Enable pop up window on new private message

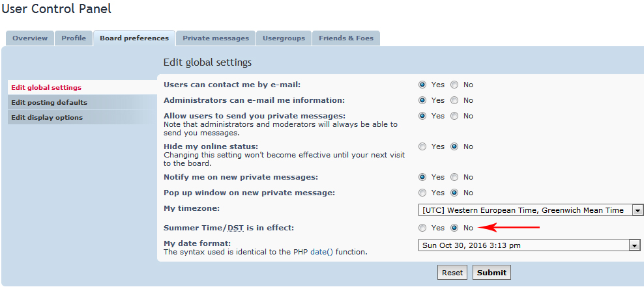(x=422, y=193)
